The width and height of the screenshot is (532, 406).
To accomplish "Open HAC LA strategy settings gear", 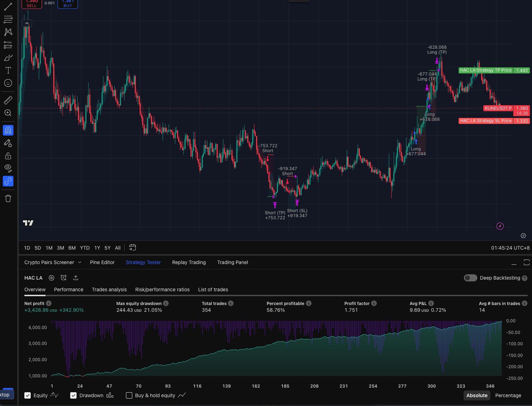I will point(52,278).
